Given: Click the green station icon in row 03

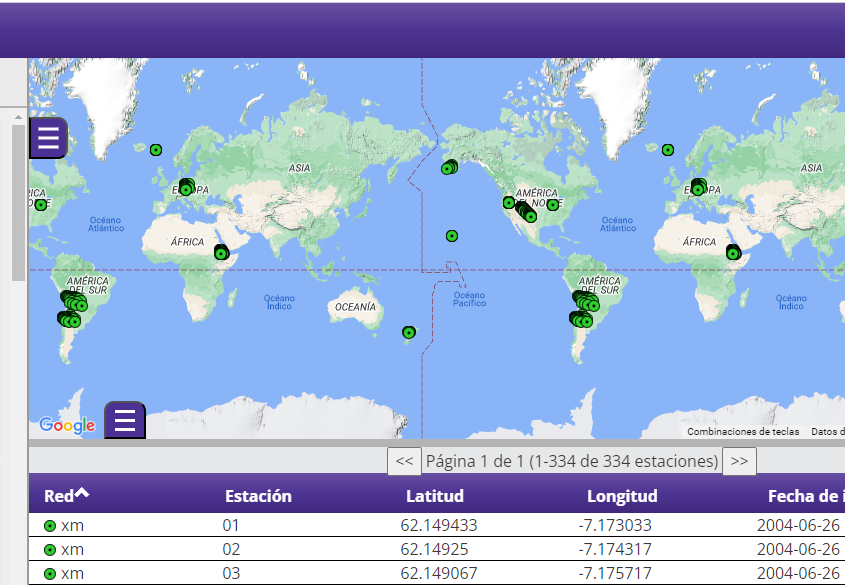Looking at the screenshot, I should [50, 574].
